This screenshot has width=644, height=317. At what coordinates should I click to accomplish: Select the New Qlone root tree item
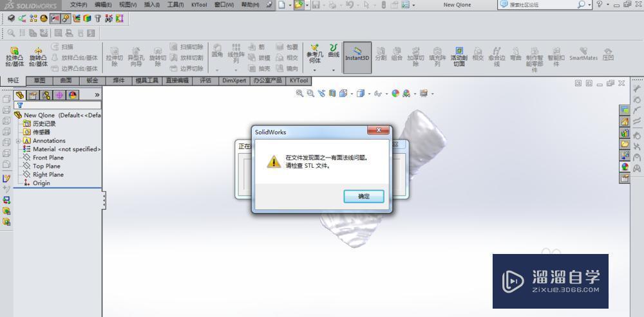57,115
